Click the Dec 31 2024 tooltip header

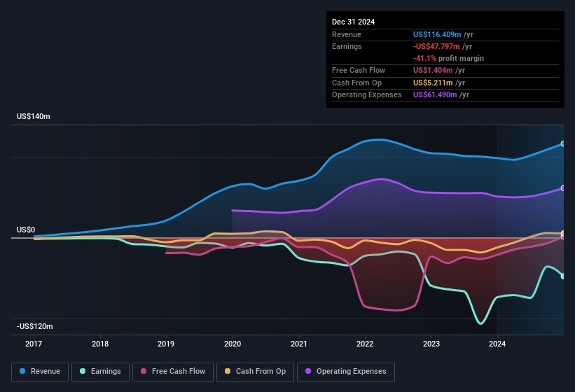[354, 22]
